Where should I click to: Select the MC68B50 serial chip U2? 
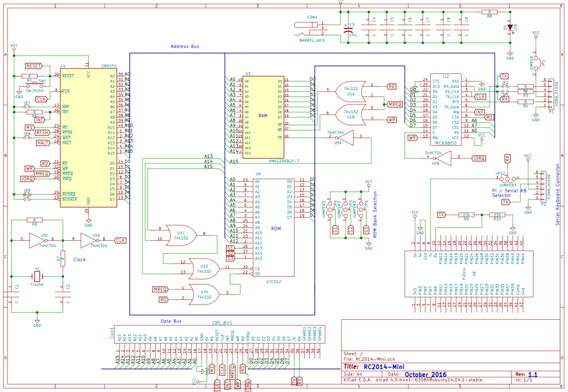(x=445, y=109)
